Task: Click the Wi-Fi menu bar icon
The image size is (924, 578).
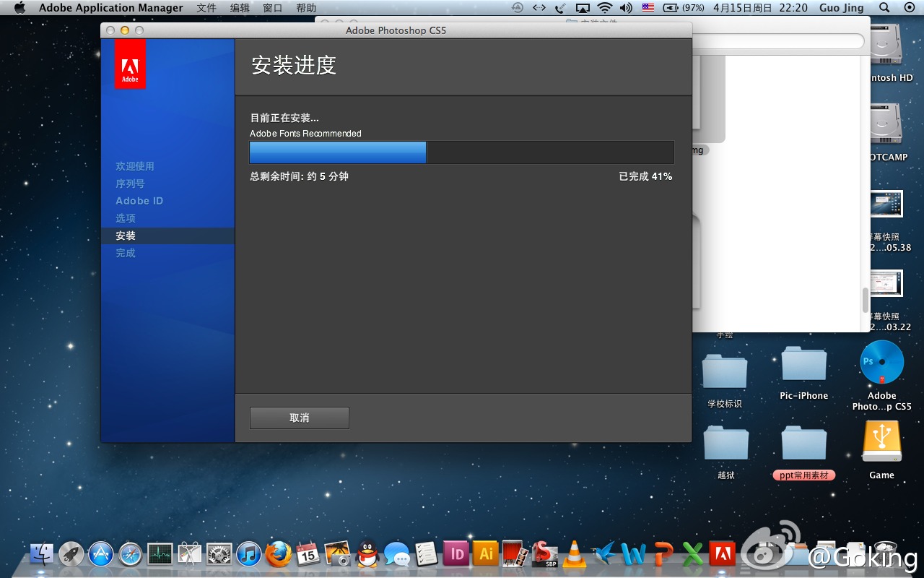Action: [605, 8]
